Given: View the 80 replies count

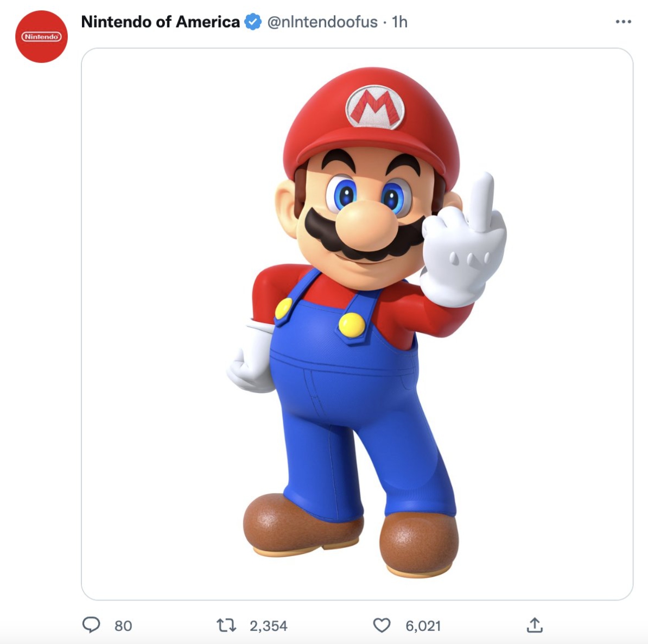Looking at the screenshot, I should tap(123, 626).
